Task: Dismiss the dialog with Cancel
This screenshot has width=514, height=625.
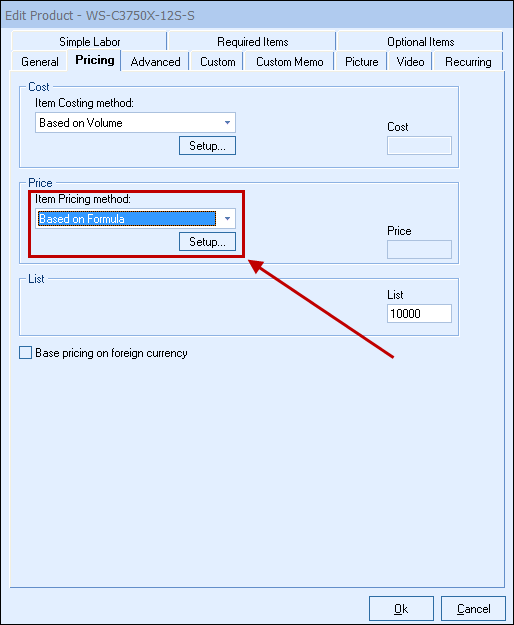Action: (473, 609)
